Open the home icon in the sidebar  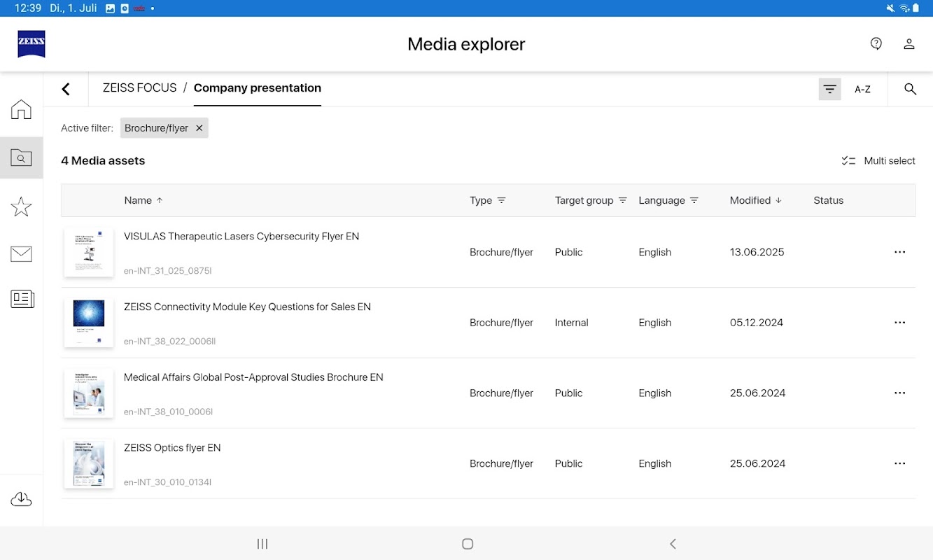coord(21,110)
